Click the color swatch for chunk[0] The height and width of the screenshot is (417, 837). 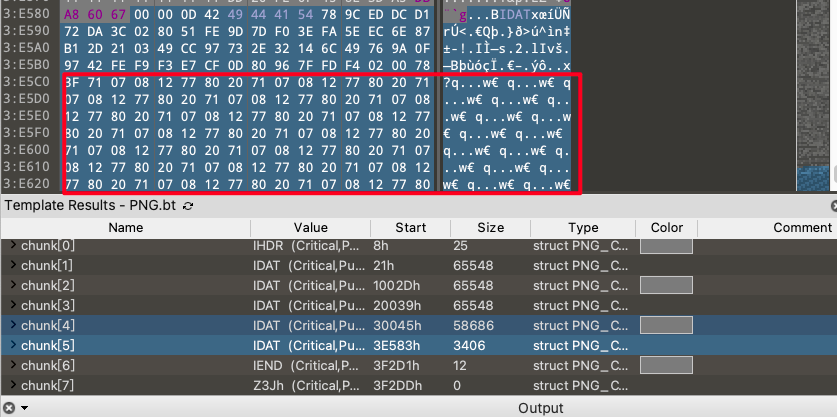pyautogui.click(x=666, y=245)
